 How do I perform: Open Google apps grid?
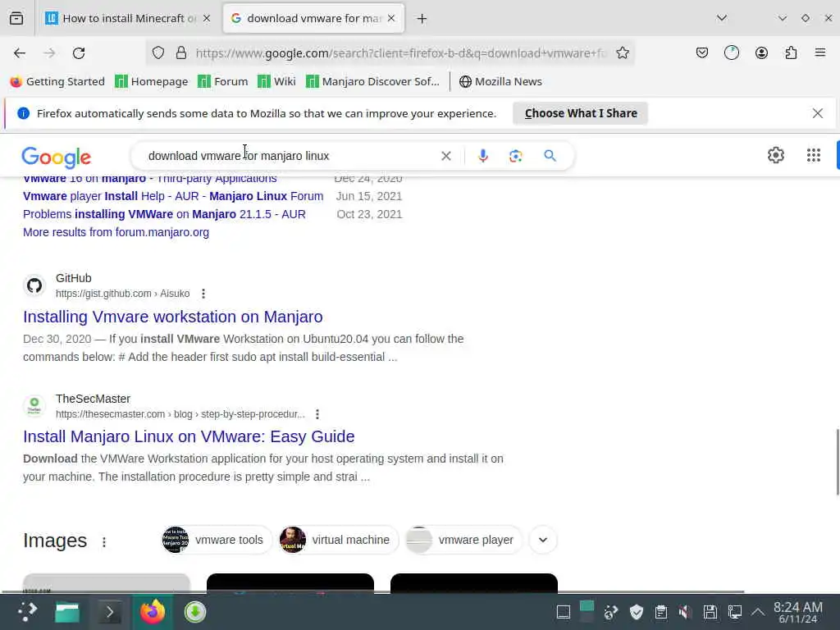point(813,155)
